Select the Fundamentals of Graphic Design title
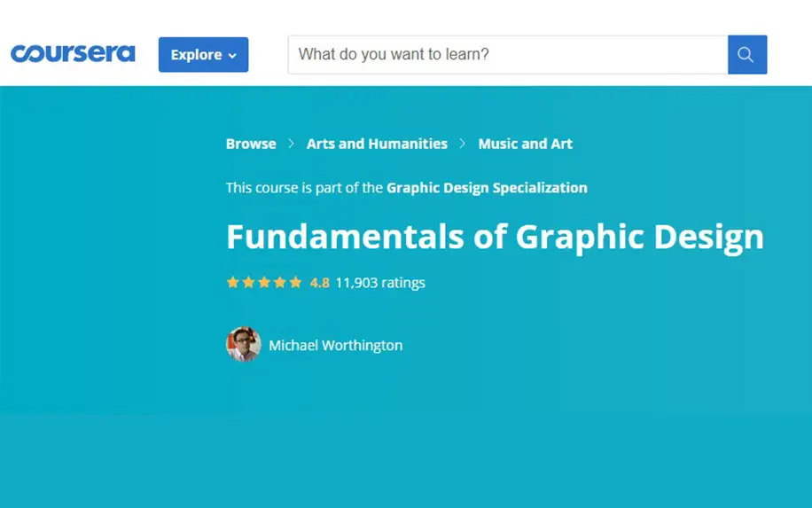The height and width of the screenshot is (508, 812). (x=495, y=238)
